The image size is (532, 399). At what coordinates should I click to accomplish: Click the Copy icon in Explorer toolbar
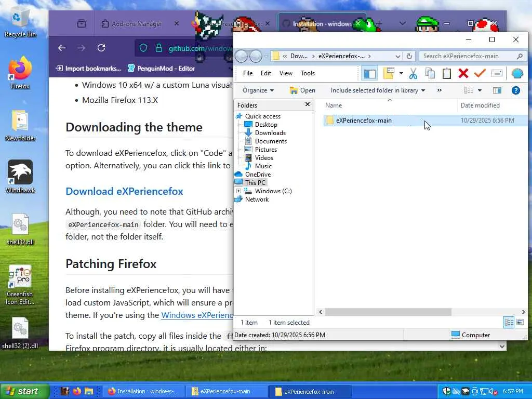point(430,73)
